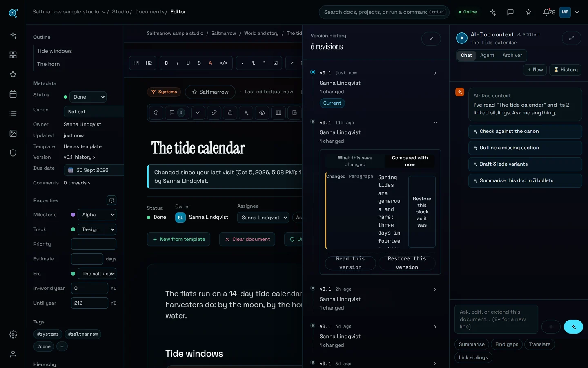Image resolution: width=588 pixels, height=368 pixels.
Task: Open the calendar icon in left sidebar
Action: pyautogui.click(x=13, y=94)
